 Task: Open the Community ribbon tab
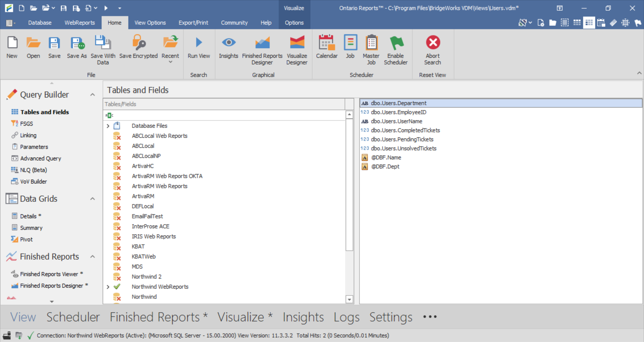click(x=234, y=23)
